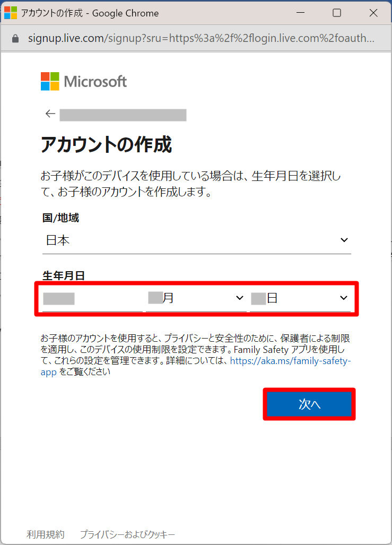Open the 国/地域 country dropdown
Viewport: 392px width, 545px height.
(197, 240)
